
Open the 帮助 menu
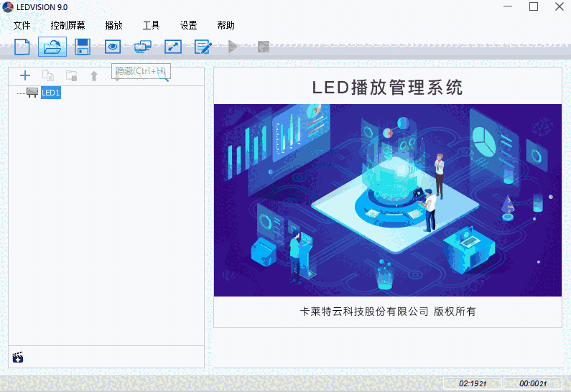tap(226, 25)
